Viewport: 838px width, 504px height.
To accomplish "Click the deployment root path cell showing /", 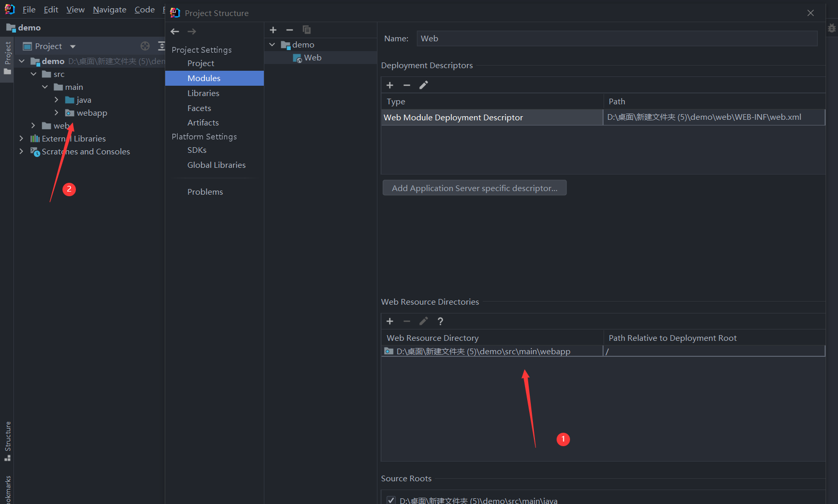I will [714, 351].
